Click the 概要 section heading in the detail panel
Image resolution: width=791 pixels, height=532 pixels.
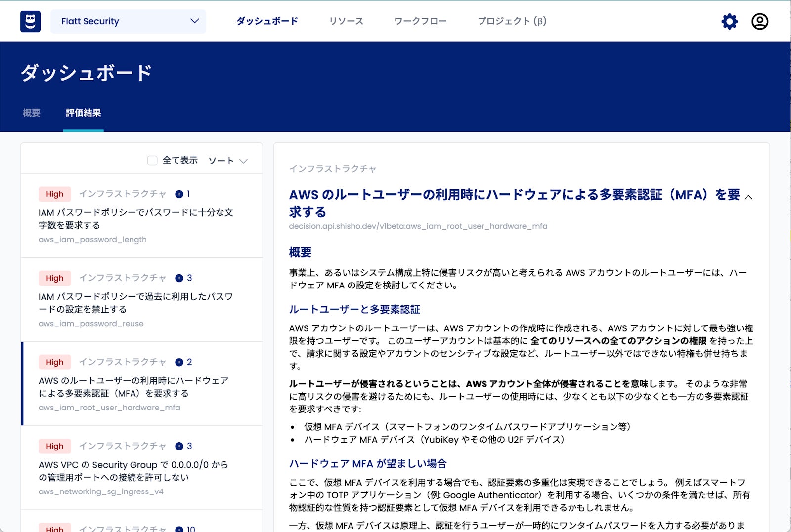301,252
